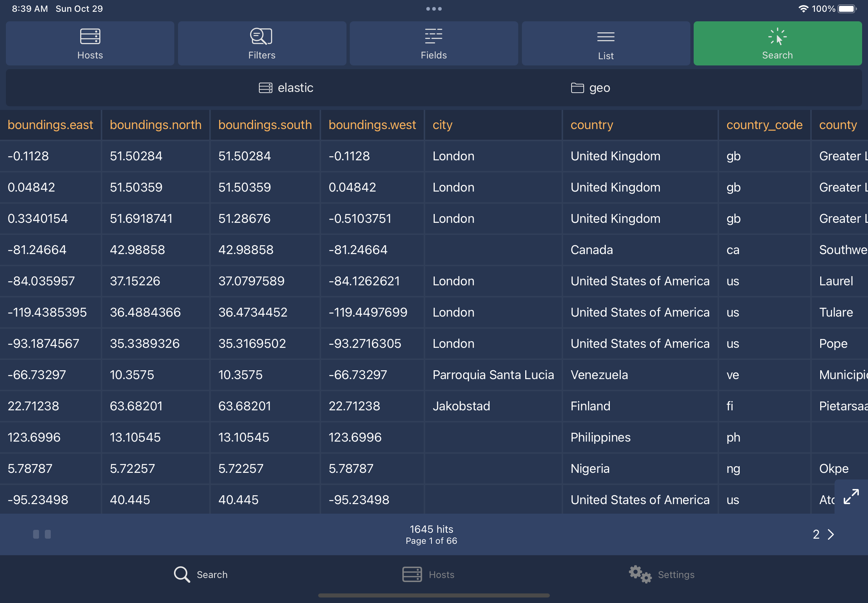Select the Venezuela row cell
The width and height of the screenshot is (868, 603).
click(x=599, y=375)
